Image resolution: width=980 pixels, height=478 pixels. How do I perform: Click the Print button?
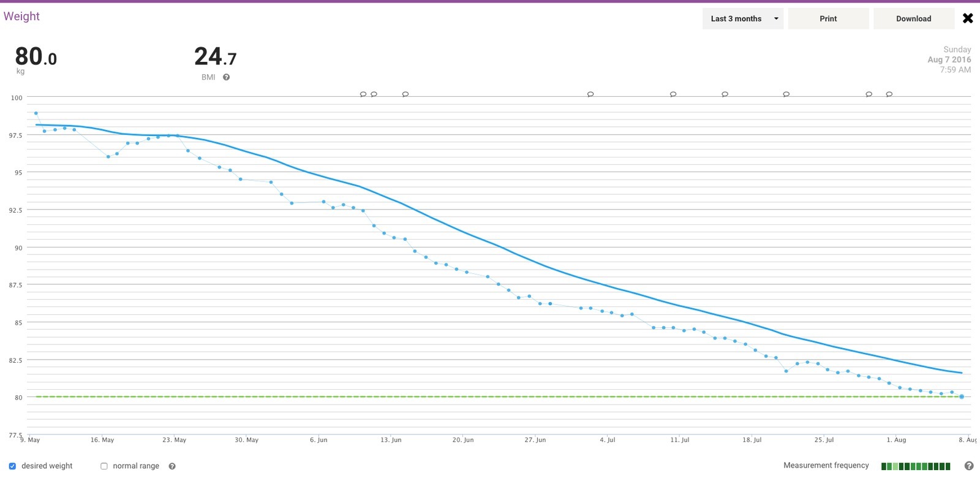pos(828,18)
